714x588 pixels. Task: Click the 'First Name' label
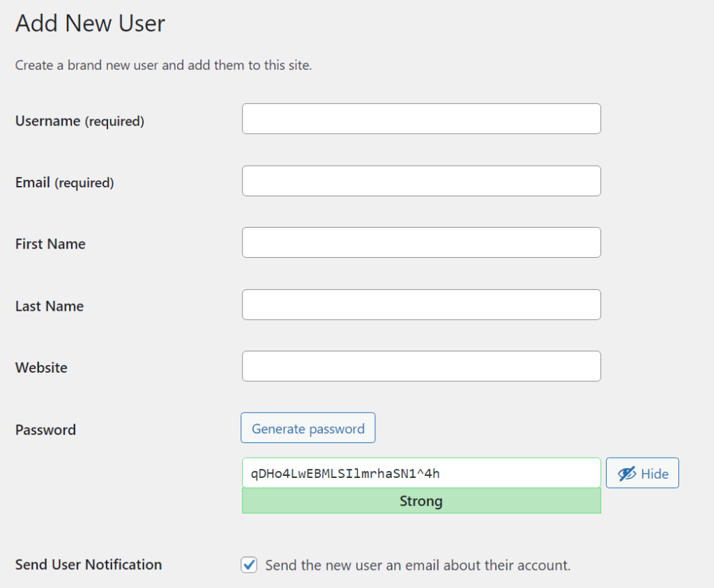tap(50, 244)
